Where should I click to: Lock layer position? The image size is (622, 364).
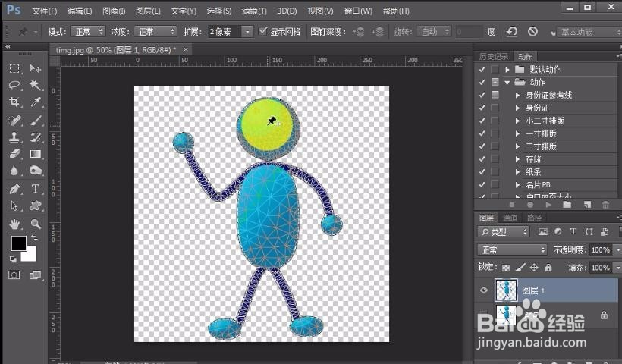[534, 268]
